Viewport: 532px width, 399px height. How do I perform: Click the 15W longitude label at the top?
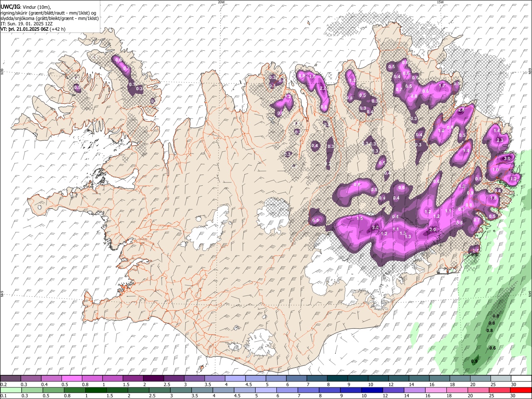440,2
